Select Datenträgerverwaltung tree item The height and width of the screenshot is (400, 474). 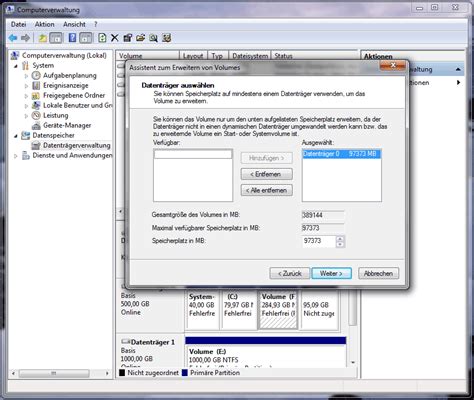coord(76,145)
